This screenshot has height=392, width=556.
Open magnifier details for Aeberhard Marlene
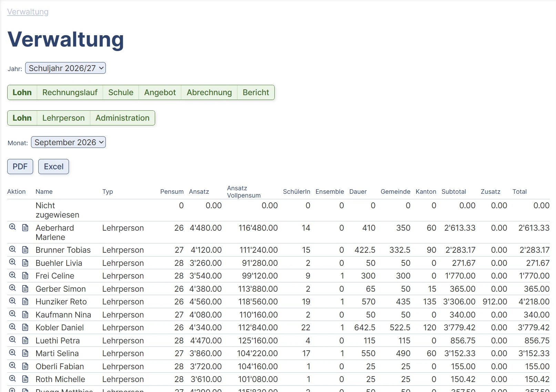click(x=12, y=227)
